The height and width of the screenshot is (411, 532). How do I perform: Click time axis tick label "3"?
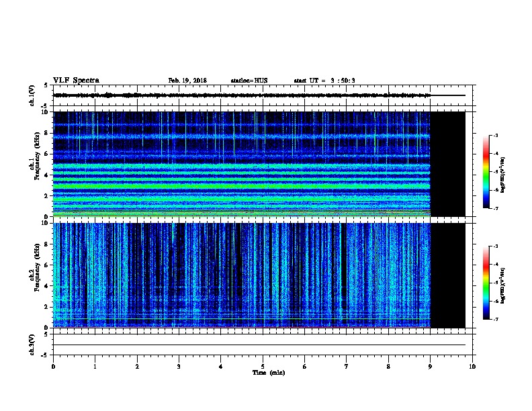coord(179,366)
